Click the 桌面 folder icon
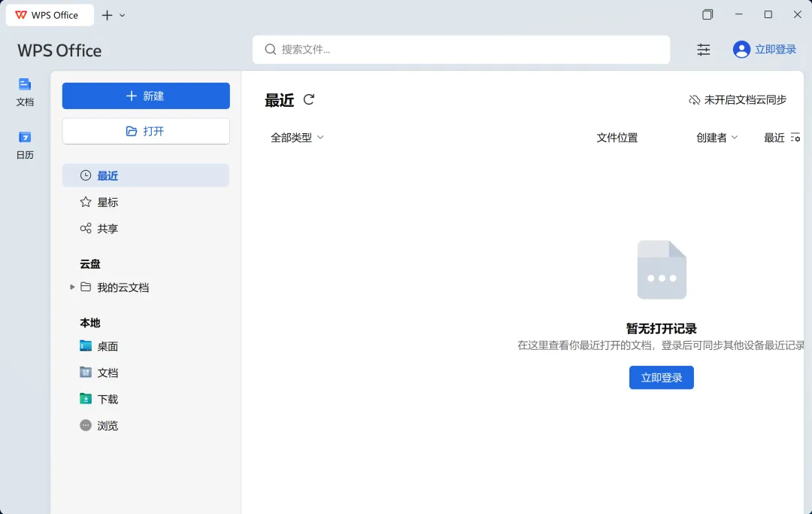 click(86, 345)
